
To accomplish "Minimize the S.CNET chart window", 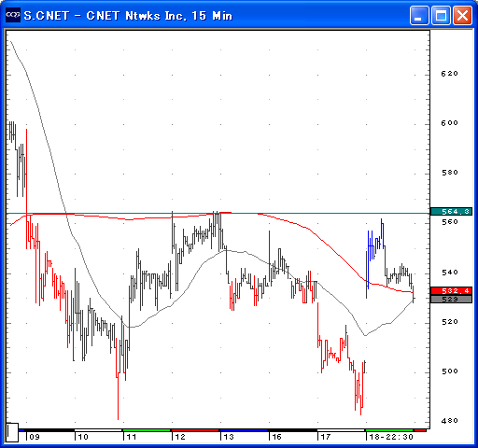I will [419, 16].
